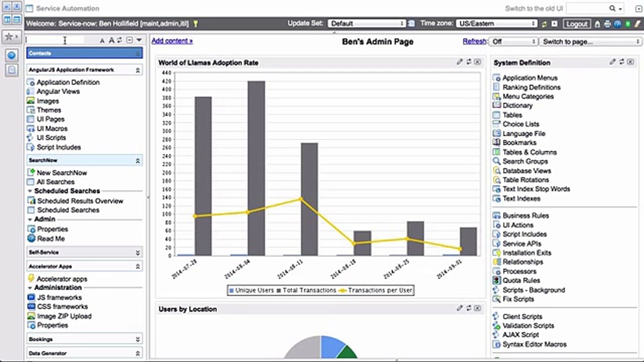Click the printer icon in header bar
Viewport: 644px width, 362px height.
point(607,24)
